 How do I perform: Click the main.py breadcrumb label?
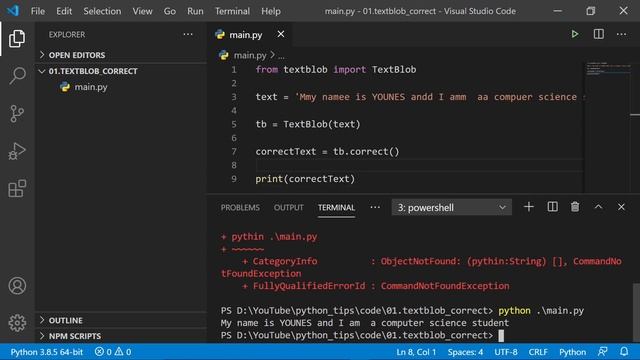(250, 55)
